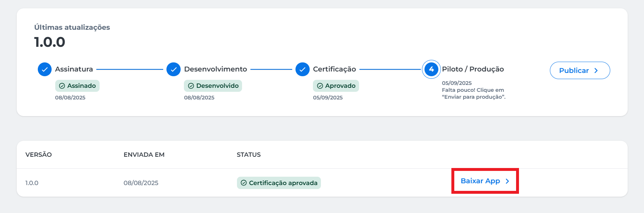Click the Certificação aprovada status badge
This screenshot has width=644, height=213.
279,183
